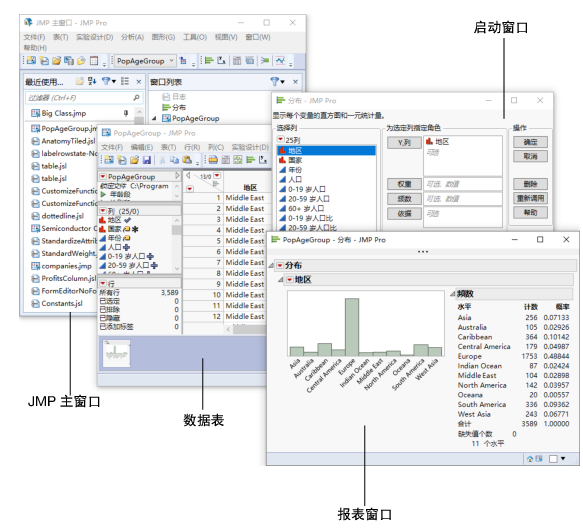The width and height of the screenshot is (583, 528).
Task: Collapse the 分布 outline with its gray disclosure triangle
Action: (x=271, y=265)
